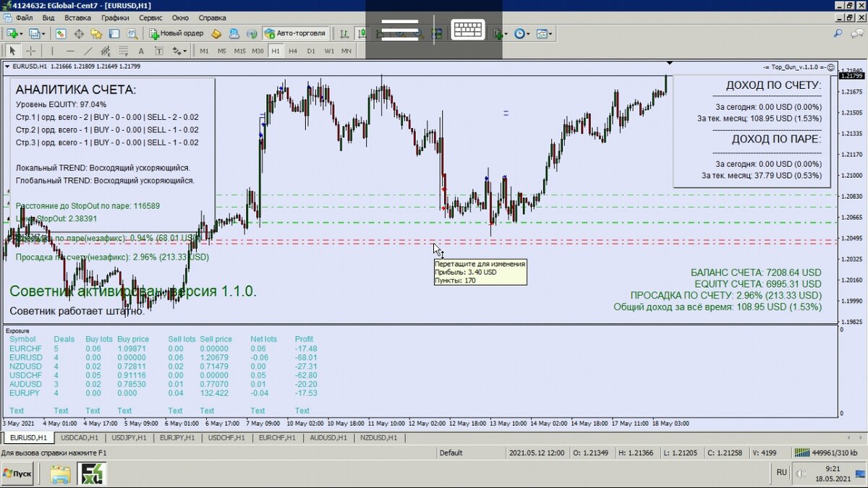Open the Пуск start button
This screenshot has height=488, width=868.
[x=17, y=474]
